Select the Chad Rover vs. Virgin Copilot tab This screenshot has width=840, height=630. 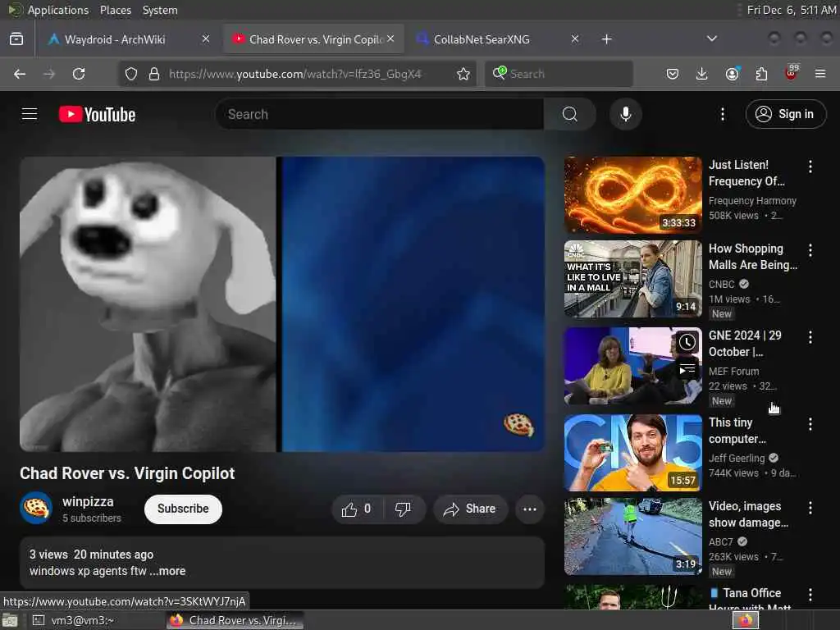316,39
